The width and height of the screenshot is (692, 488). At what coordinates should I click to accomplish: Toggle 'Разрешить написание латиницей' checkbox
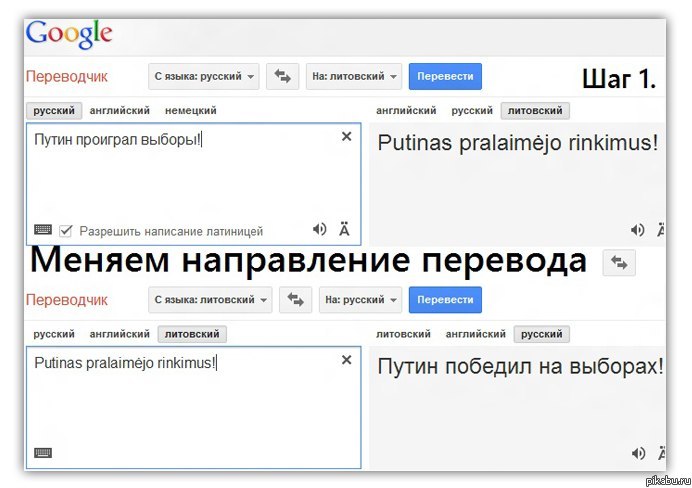pos(66,230)
